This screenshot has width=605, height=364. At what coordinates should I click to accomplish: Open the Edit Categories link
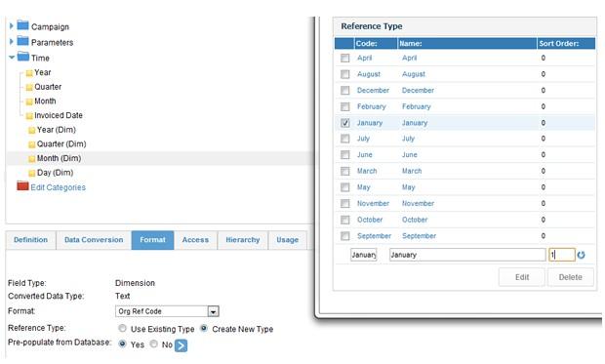(59, 187)
